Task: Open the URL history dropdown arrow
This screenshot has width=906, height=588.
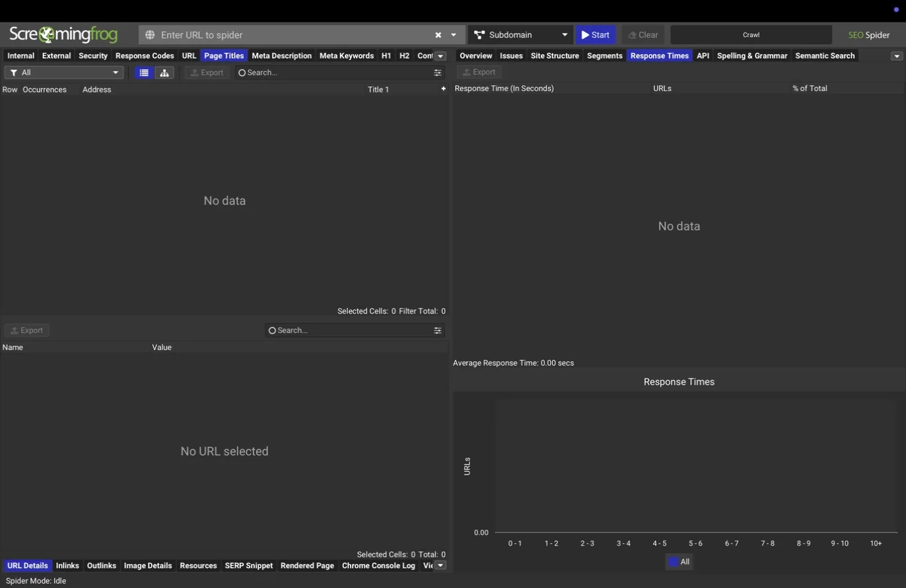Action: (454, 35)
